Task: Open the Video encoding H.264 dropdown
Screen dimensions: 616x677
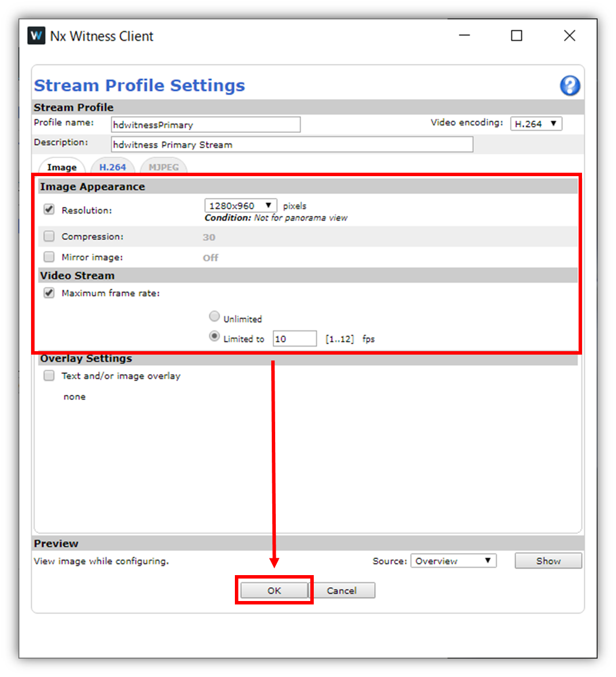Action: tap(536, 124)
